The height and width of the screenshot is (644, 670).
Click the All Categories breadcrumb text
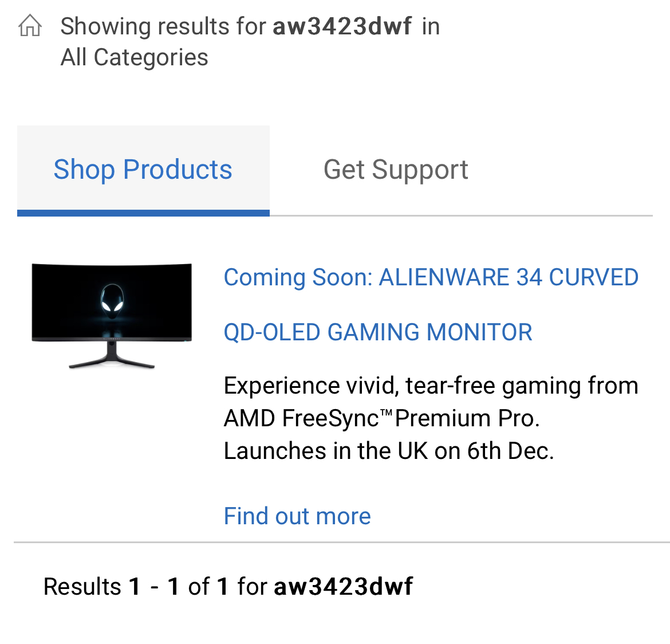point(134,57)
